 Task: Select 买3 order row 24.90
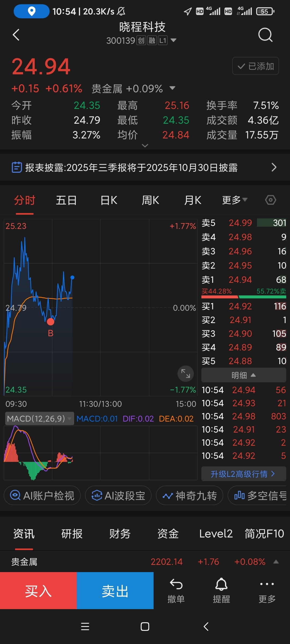point(244,334)
